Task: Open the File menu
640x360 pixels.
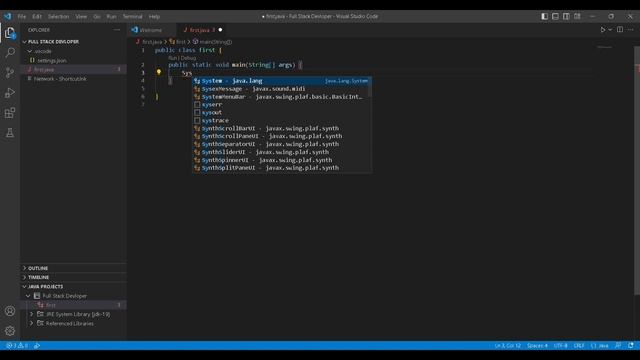Action: pos(22,16)
